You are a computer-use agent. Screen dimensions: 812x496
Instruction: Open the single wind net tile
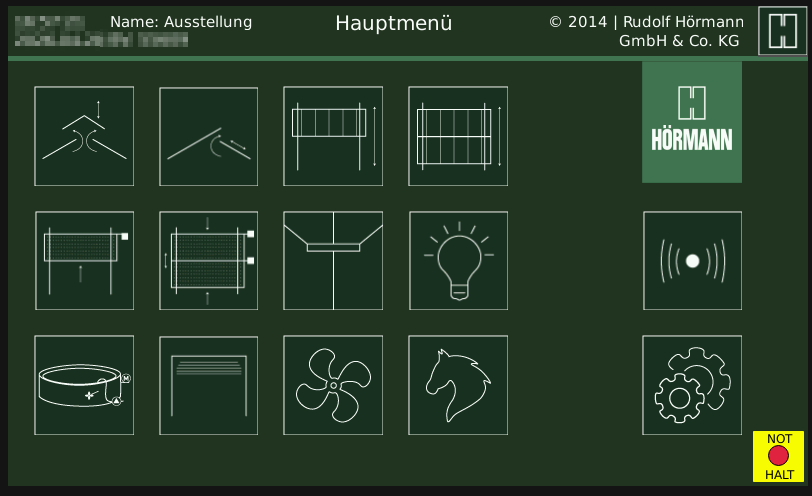coord(84,260)
